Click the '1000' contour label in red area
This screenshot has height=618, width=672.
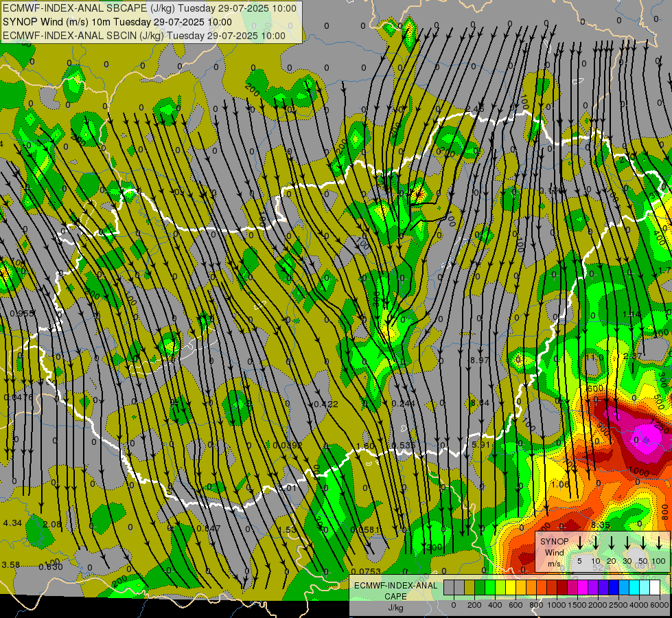pos(638,472)
